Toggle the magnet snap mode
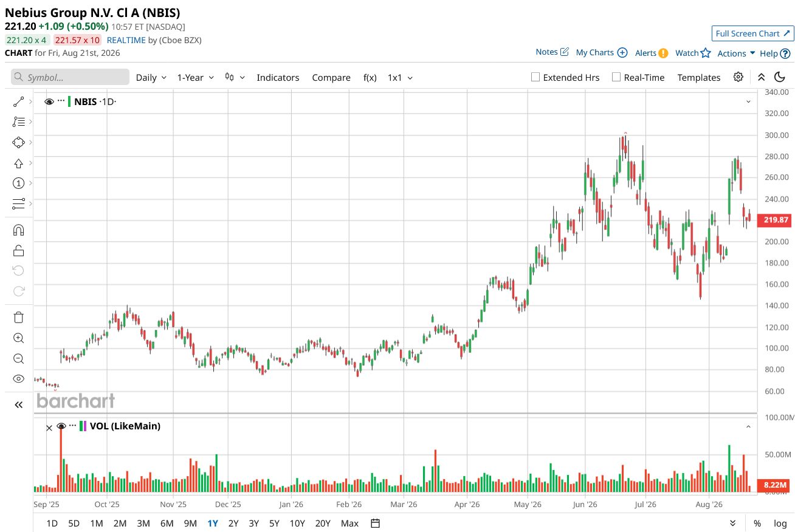Image resolution: width=795 pixels, height=532 pixels. [x=18, y=230]
